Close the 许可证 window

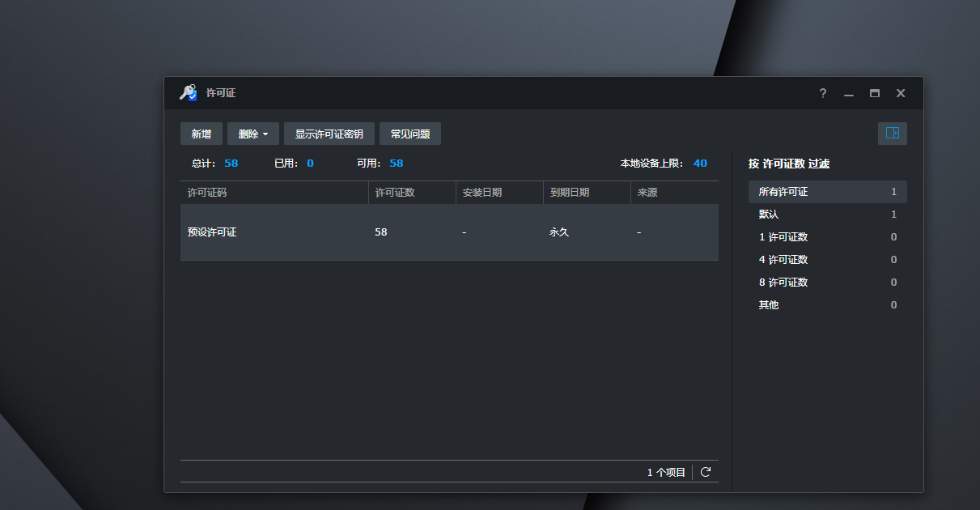[901, 93]
